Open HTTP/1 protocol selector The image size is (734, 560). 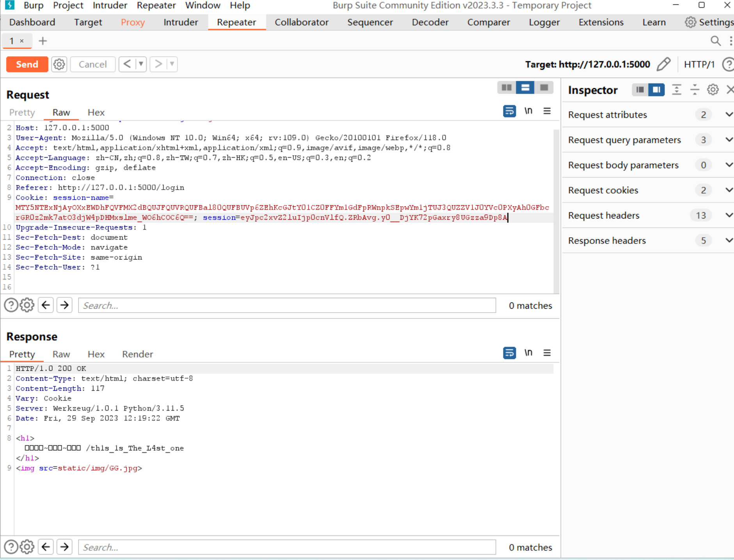tap(699, 64)
